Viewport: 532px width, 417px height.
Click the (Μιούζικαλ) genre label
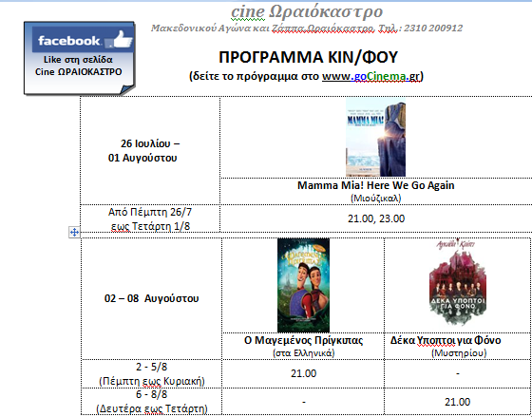point(375,198)
